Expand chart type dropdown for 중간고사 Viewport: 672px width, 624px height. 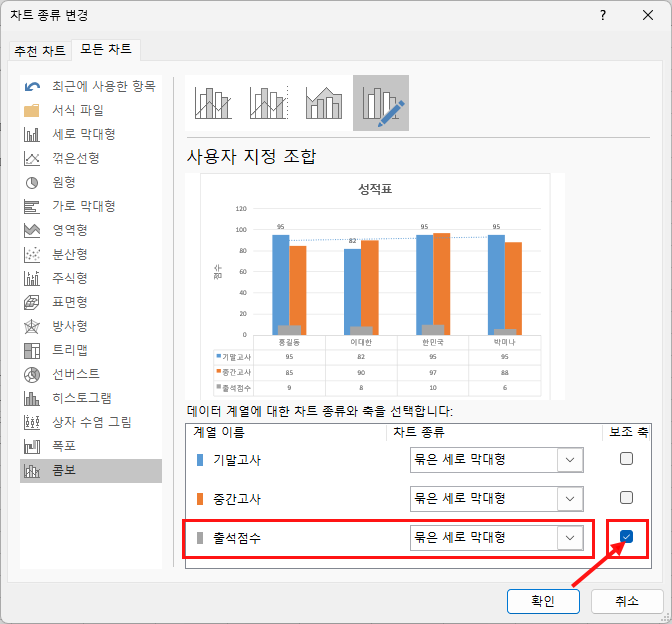pyautogui.click(x=570, y=498)
